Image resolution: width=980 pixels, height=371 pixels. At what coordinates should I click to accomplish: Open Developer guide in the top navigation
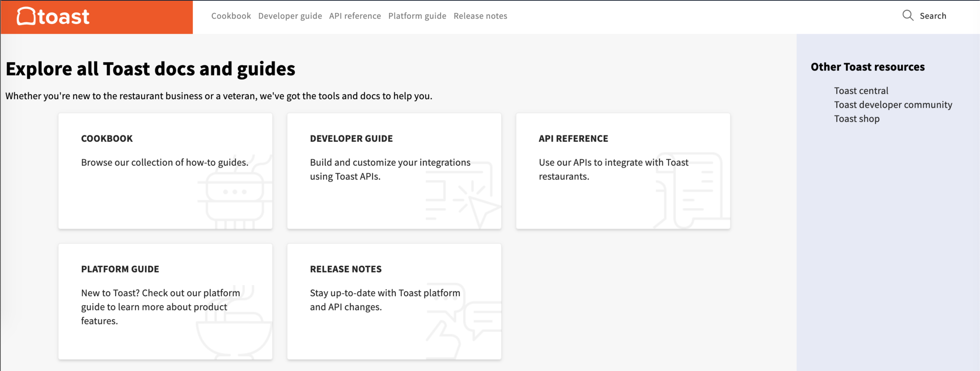pos(290,16)
